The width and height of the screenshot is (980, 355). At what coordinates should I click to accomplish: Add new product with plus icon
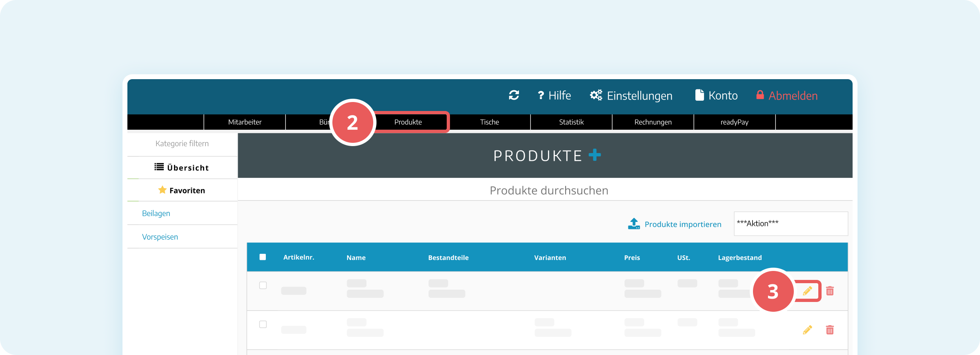coord(595,155)
